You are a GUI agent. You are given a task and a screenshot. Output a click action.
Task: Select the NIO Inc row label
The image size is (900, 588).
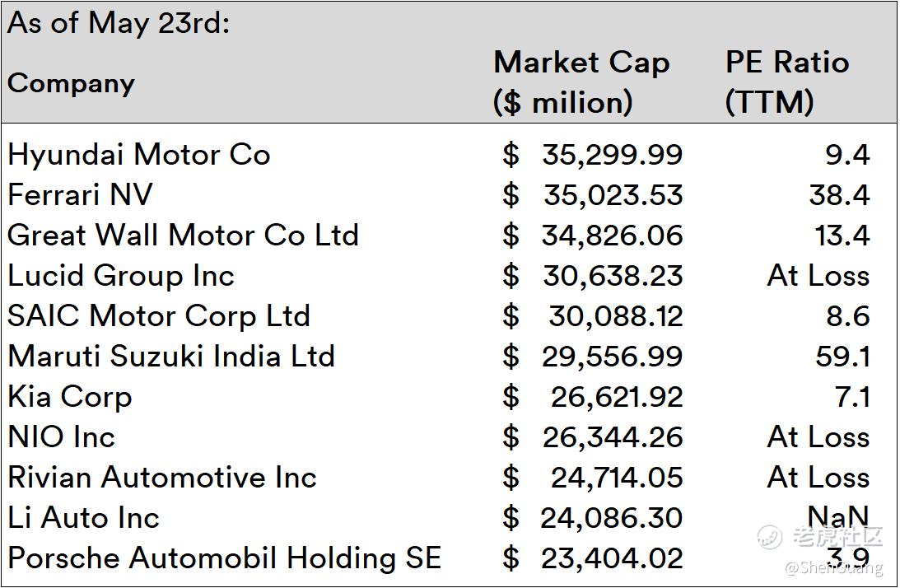coord(62,437)
